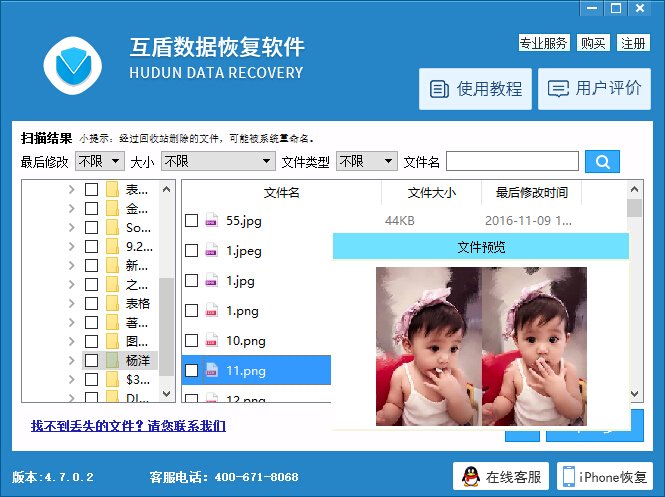Expand the 金... folder node
665x497 pixels.
[71, 208]
